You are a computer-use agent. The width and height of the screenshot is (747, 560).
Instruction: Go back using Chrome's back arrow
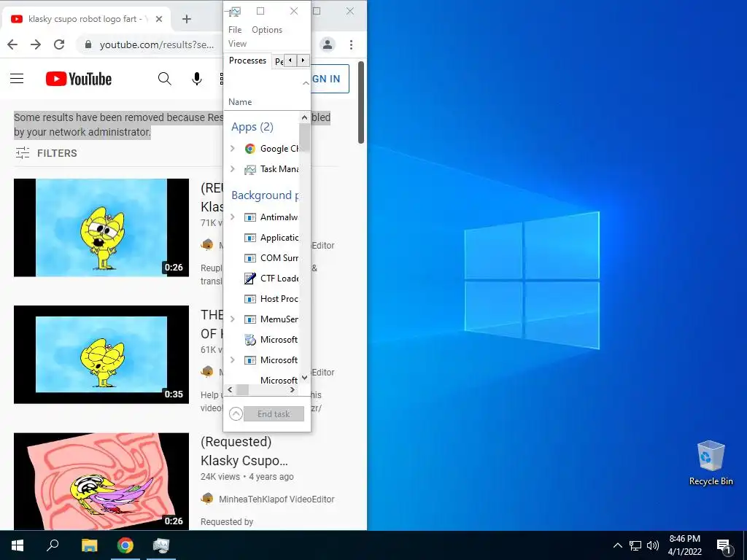tap(13, 44)
